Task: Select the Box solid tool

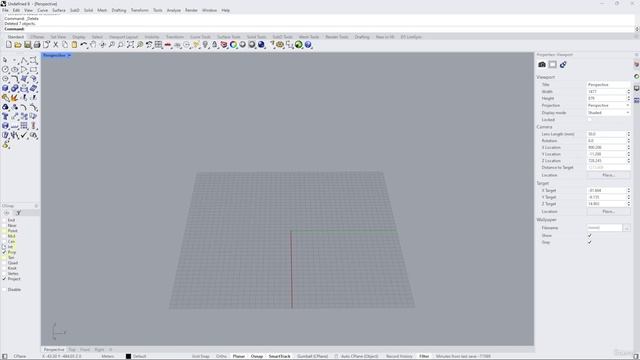Action: 5,88
